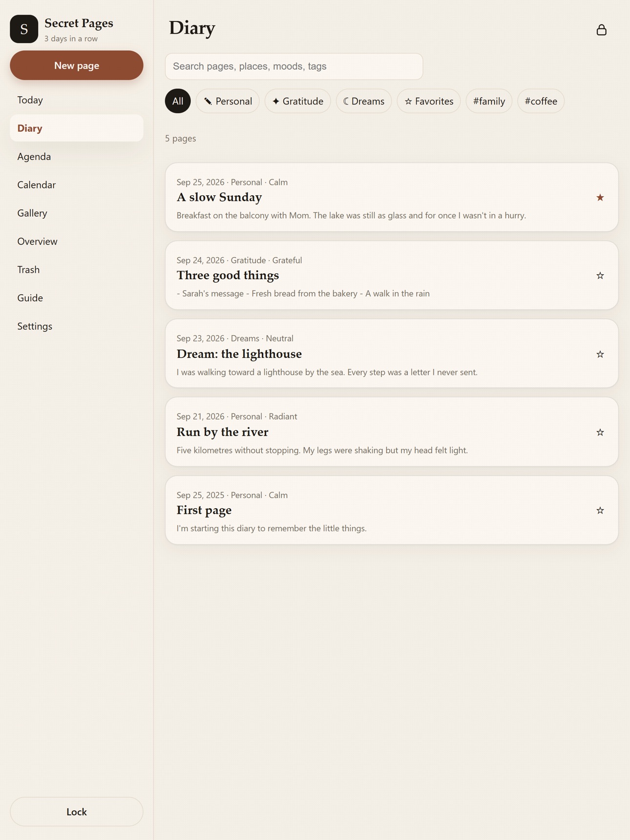The width and height of the screenshot is (630, 840).
Task: Filter by Gratitude chip
Action: tap(297, 101)
